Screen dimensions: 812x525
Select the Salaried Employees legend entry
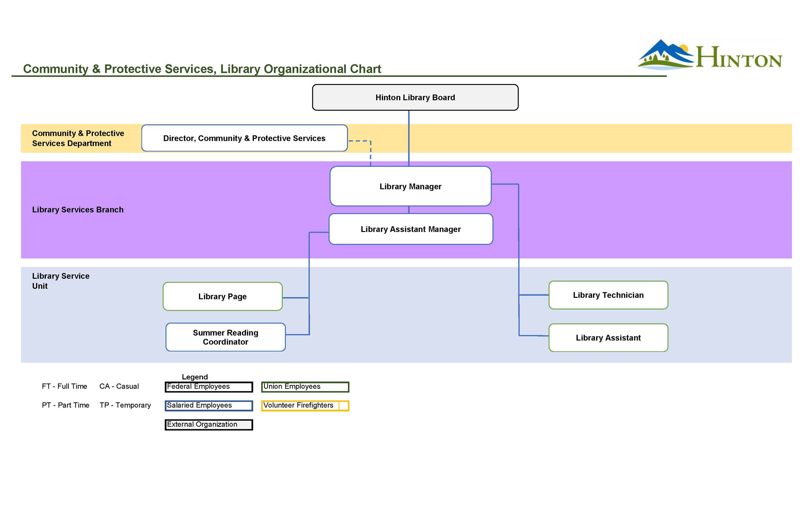pos(208,406)
